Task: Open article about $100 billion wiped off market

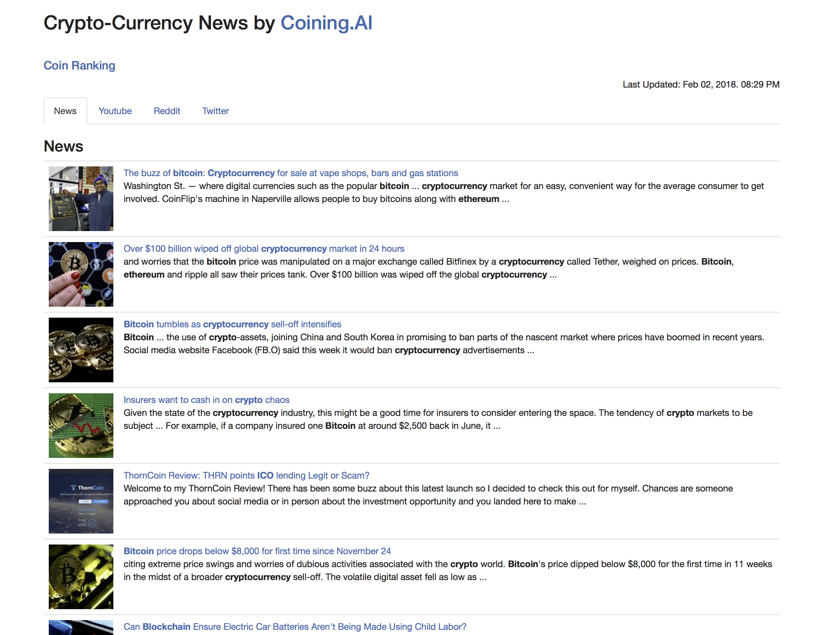Action: click(x=264, y=249)
